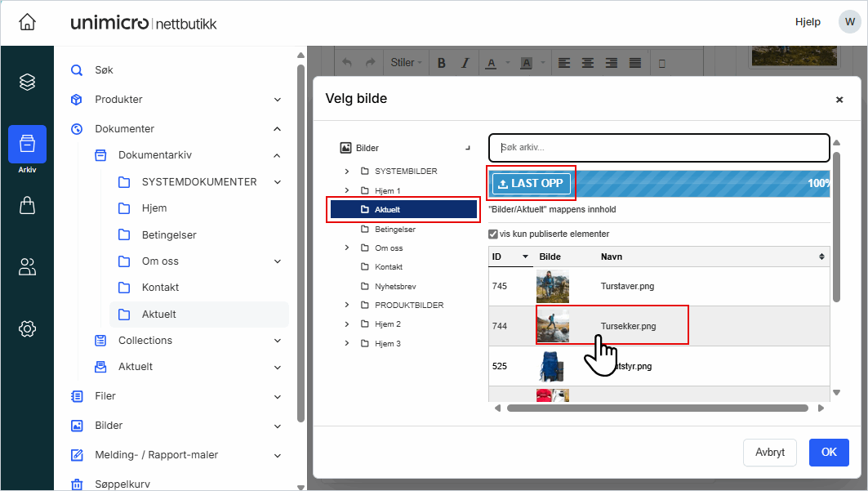Open the Filer menu section
The width and height of the screenshot is (868, 491).
pyautogui.click(x=105, y=396)
